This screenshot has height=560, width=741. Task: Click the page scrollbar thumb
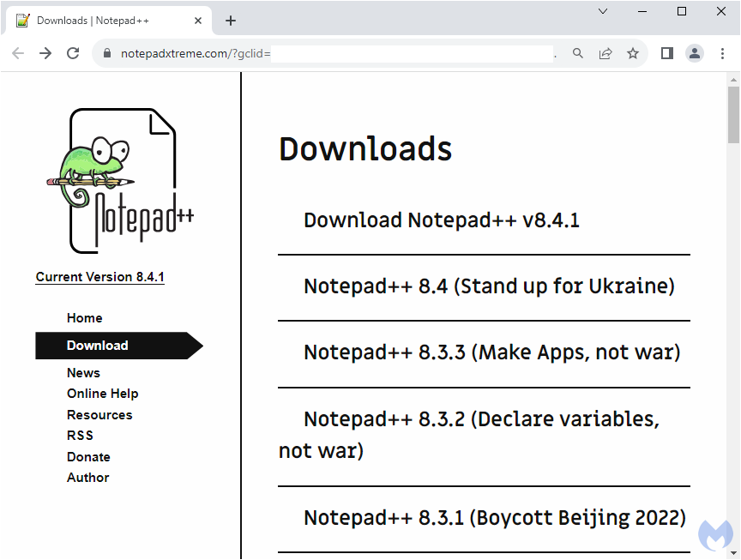click(733, 115)
